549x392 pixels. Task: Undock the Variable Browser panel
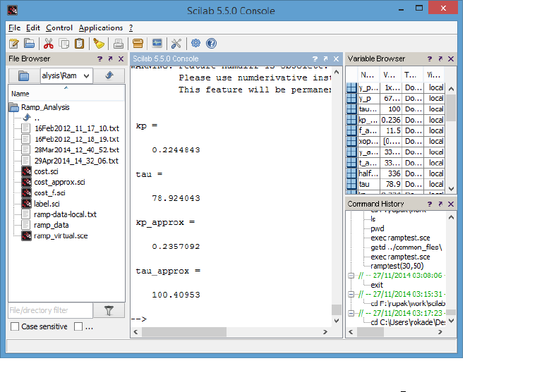[x=440, y=59]
